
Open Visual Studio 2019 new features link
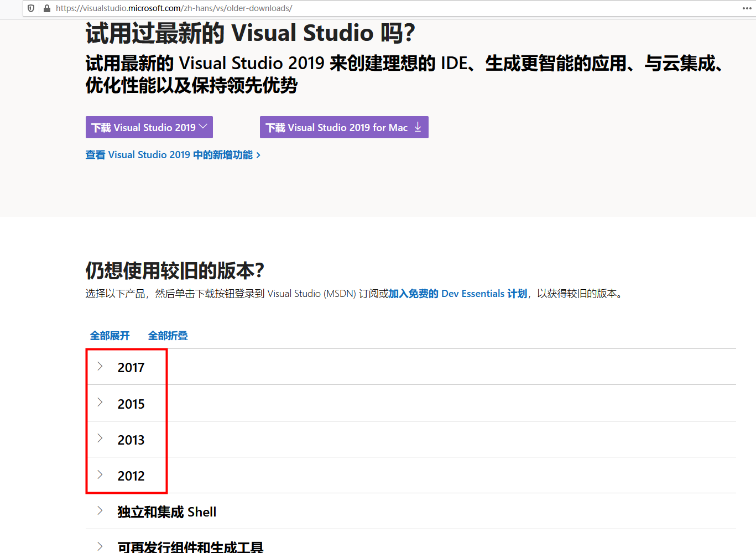(x=173, y=155)
